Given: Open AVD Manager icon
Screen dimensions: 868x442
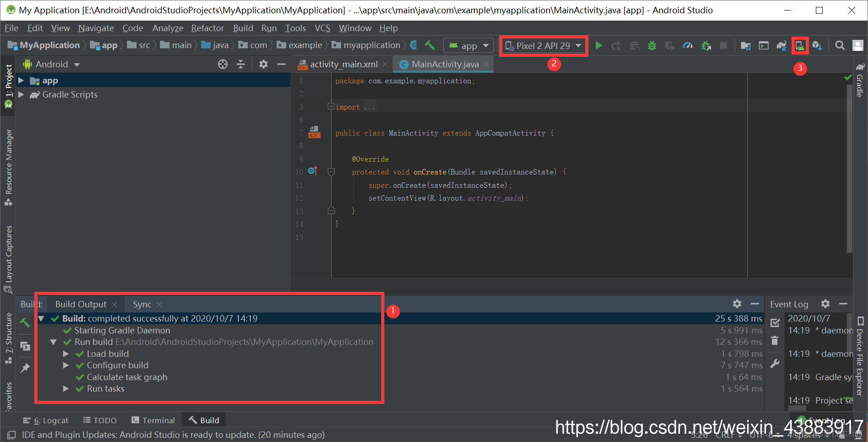Looking at the screenshot, I should [x=800, y=45].
